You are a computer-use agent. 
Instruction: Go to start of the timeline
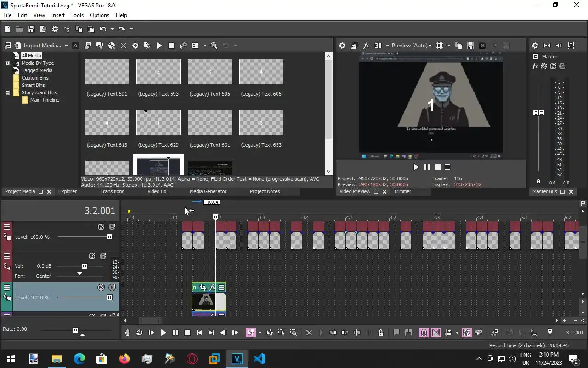point(199,333)
